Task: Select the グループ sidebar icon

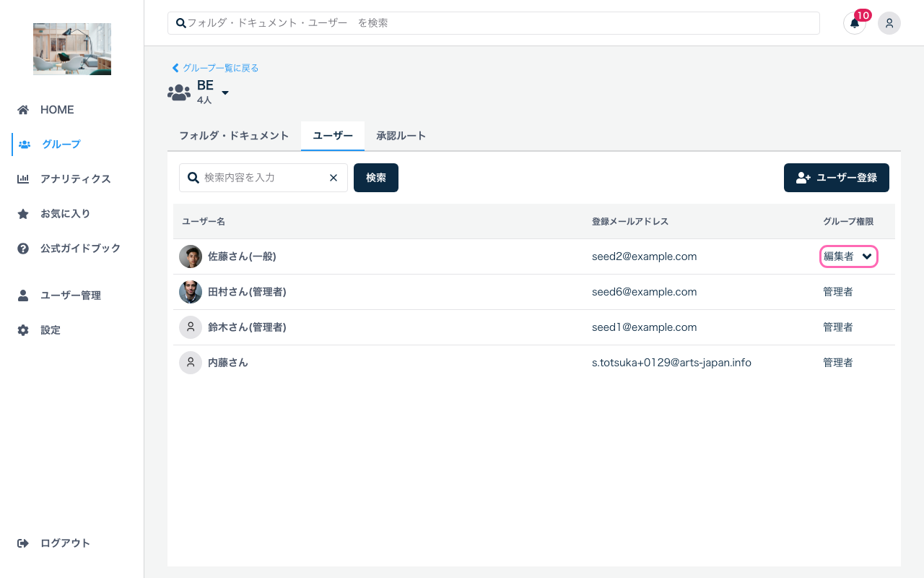Action: click(x=24, y=144)
